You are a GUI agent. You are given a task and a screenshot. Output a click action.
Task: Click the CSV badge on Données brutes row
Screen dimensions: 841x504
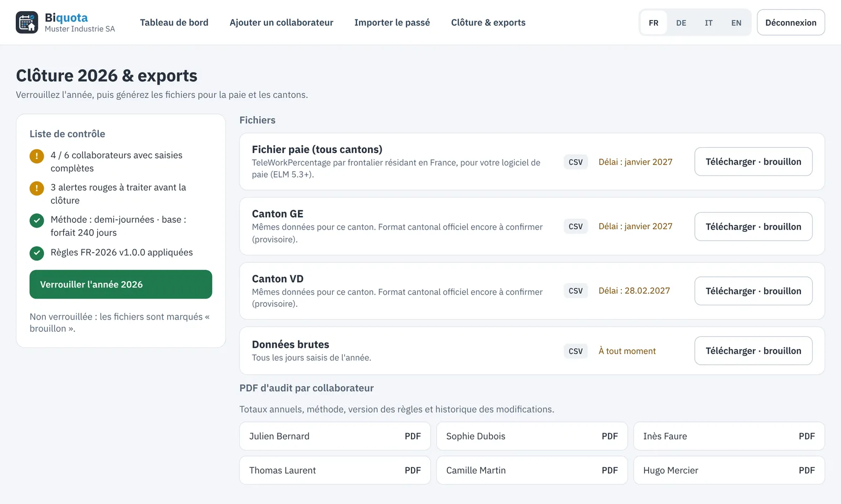click(576, 351)
